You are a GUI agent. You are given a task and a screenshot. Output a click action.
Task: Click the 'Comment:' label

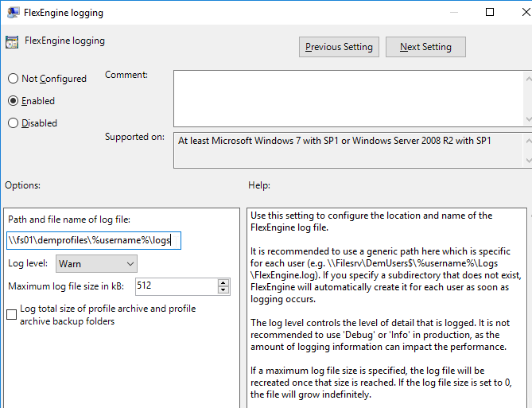126,75
